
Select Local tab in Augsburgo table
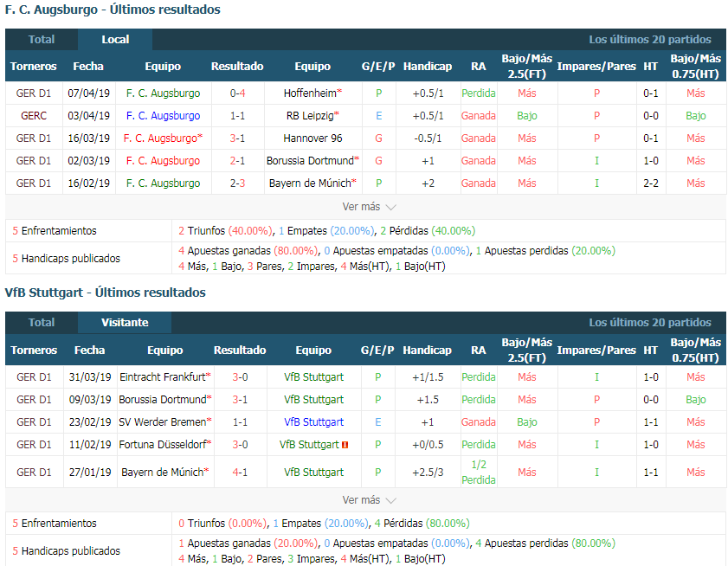click(x=115, y=40)
